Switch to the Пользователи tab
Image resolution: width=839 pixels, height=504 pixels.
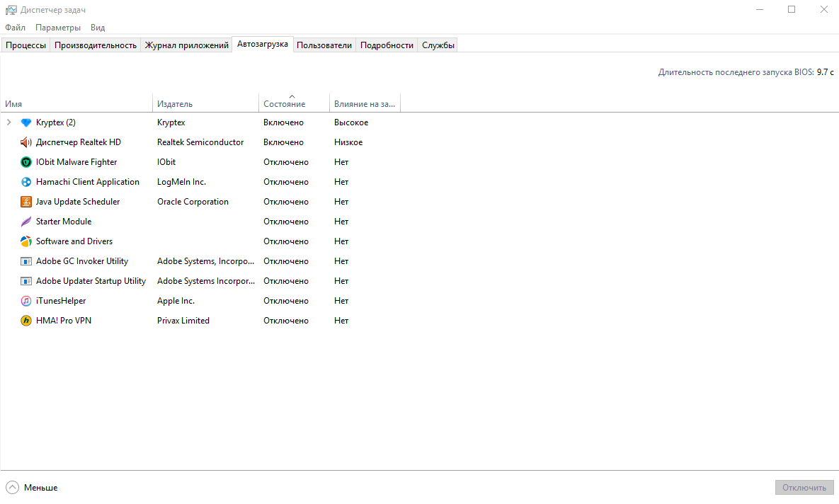tap(324, 45)
